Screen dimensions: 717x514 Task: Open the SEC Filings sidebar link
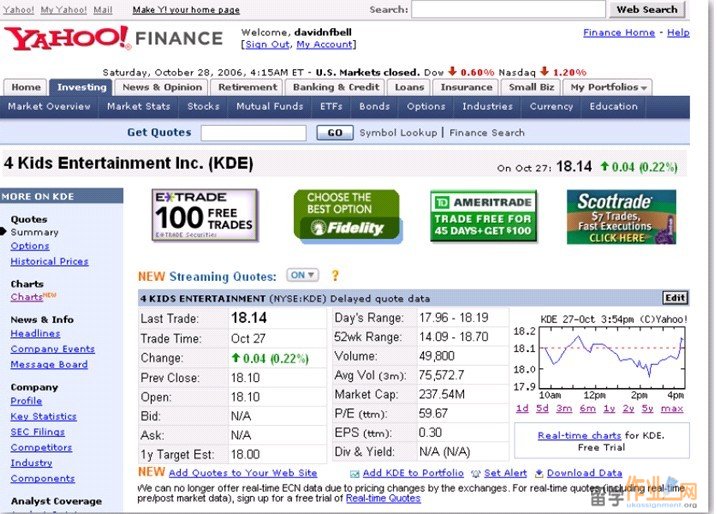[x=37, y=432]
